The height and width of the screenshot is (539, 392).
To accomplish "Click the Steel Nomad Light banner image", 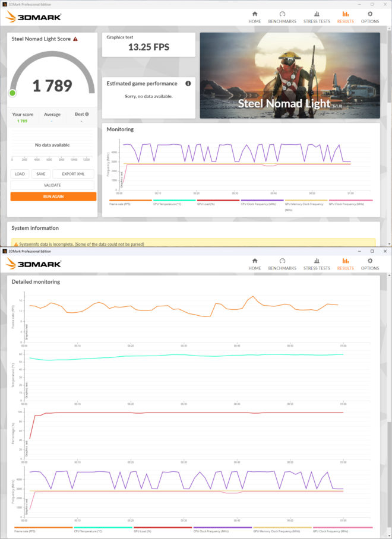I will click(290, 75).
